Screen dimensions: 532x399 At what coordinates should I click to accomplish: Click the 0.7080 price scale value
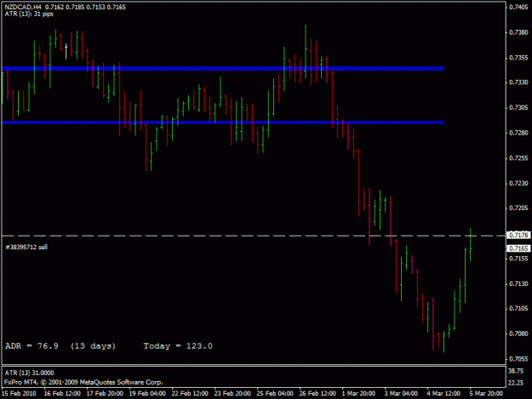pos(518,333)
